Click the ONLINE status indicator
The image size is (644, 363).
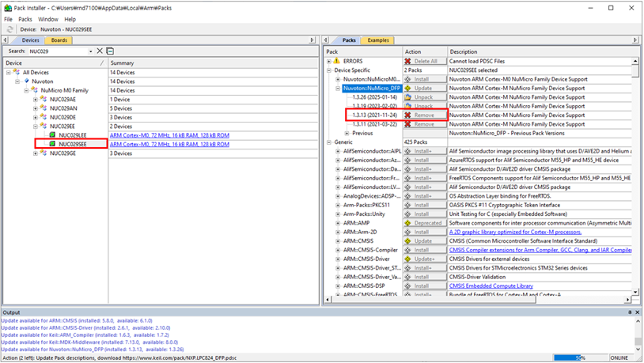[619, 358]
